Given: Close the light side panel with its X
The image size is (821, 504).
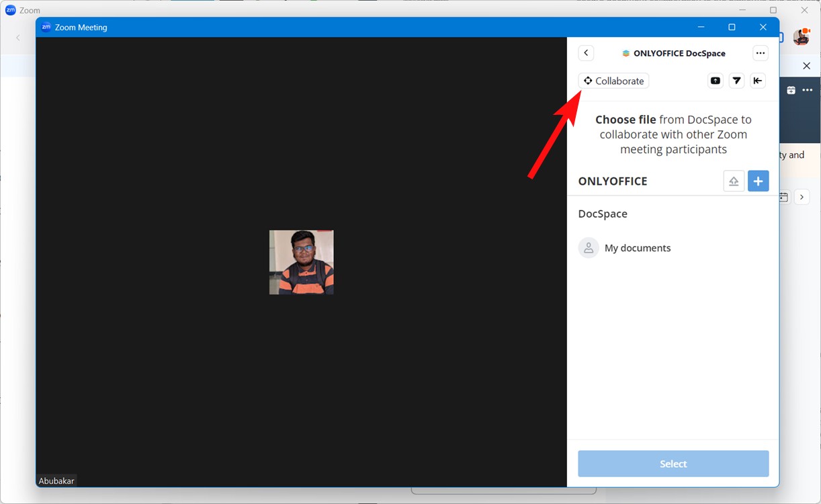Looking at the screenshot, I should 806,66.
